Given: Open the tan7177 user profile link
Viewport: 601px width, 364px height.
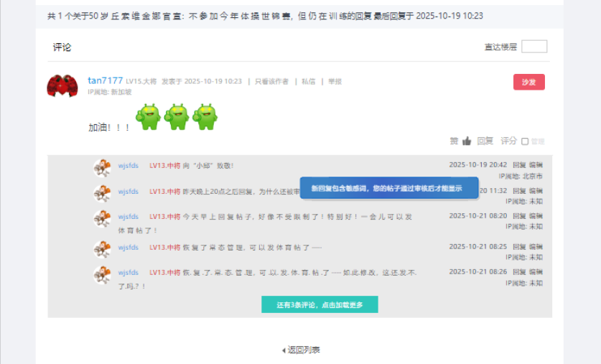Looking at the screenshot, I should (105, 80).
